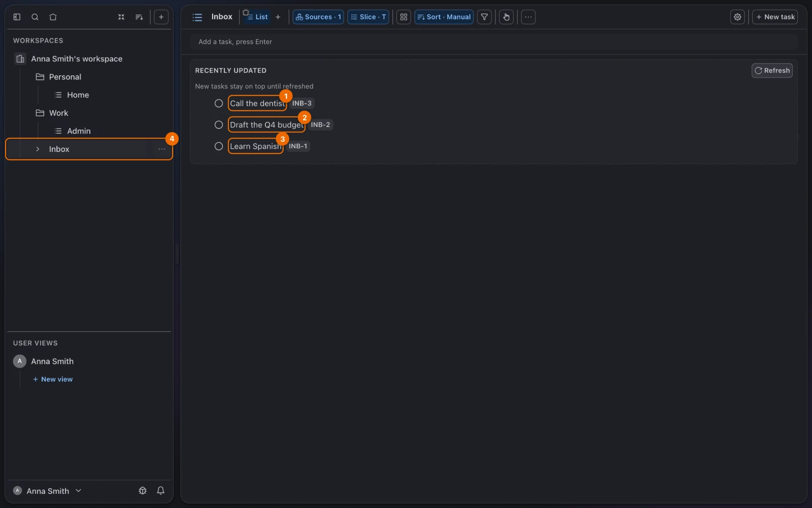Click the hand pointer mode icon
Screen dimensions: 812x508
pyautogui.click(x=506, y=17)
